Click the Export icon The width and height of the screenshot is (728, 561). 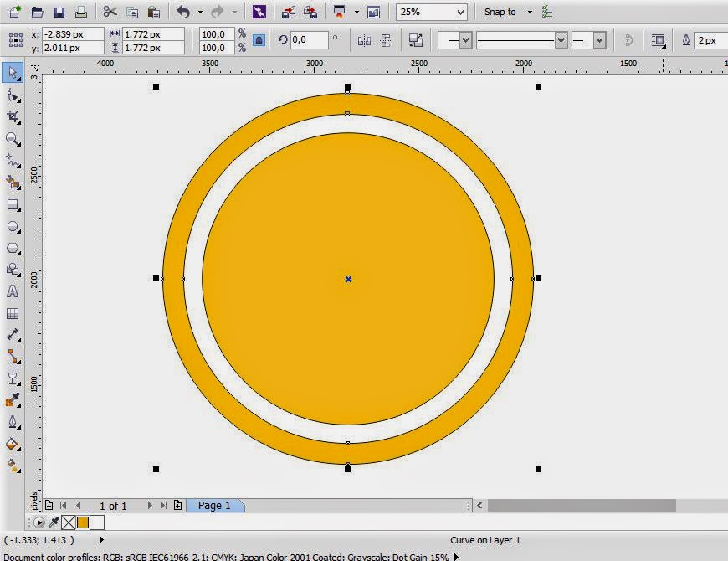pyautogui.click(x=310, y=12)
